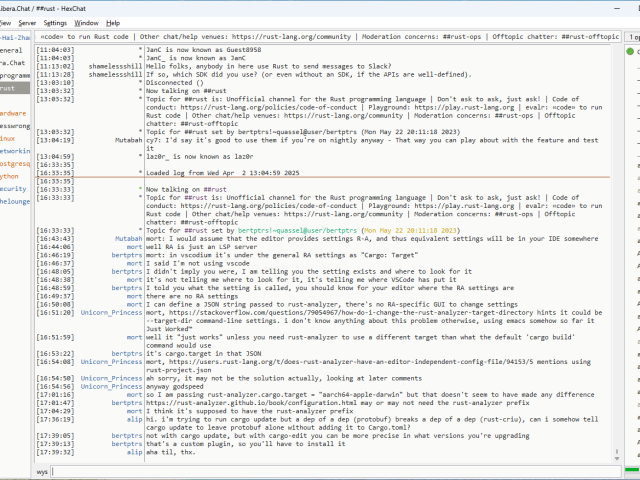Open the Window menu
Viewport: 640px width, 480px height.
(x=87, y=22)
